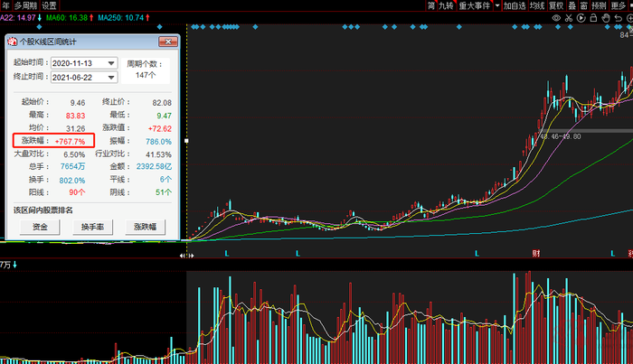
Task: Open the 重大事件 dropdown arrow
Action: 497,5
